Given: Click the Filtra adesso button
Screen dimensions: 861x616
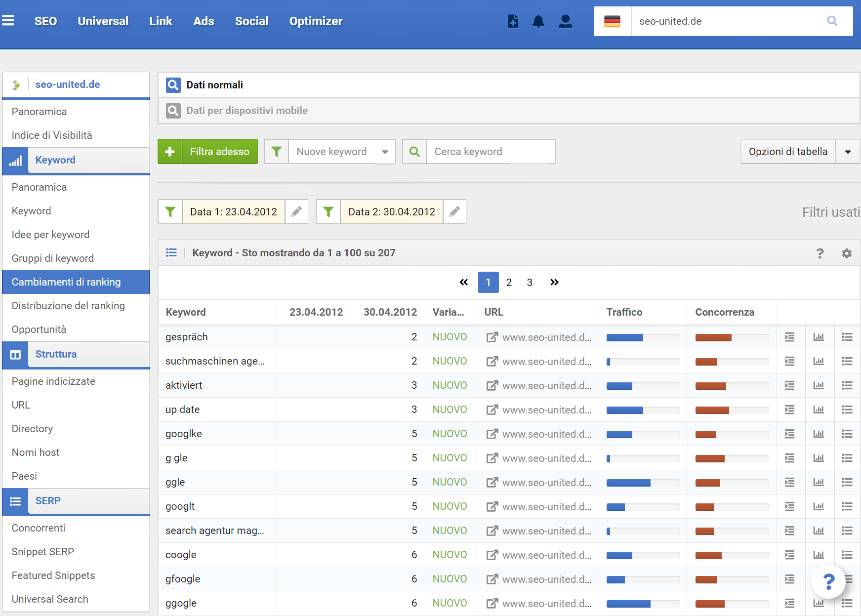Looking at the screenshot, I should (207, 152).
